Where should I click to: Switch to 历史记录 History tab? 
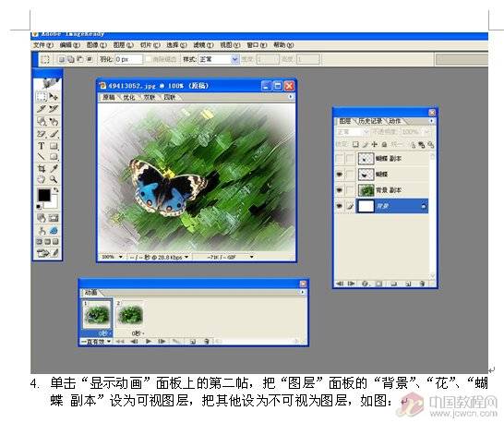(x=370, y=121)
